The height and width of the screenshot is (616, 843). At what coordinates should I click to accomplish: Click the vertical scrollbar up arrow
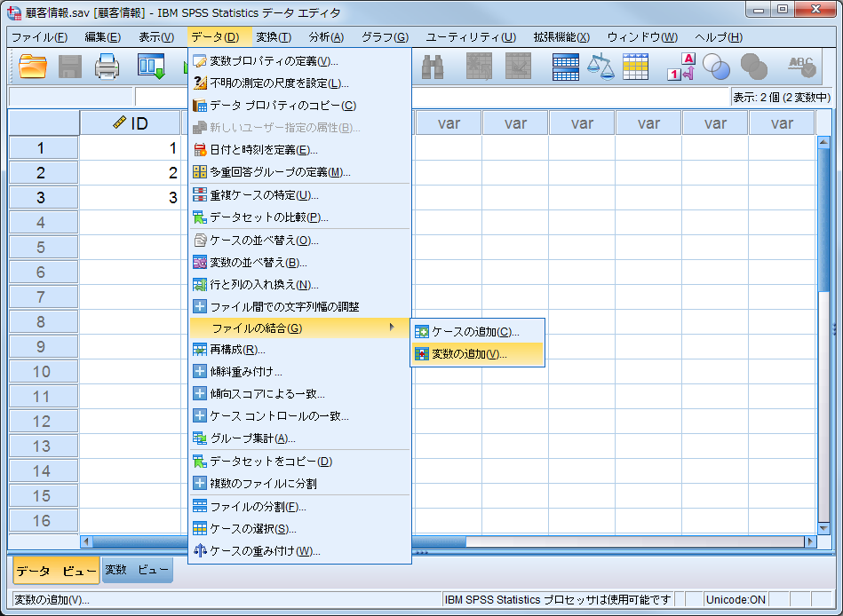tap(823, 142)
